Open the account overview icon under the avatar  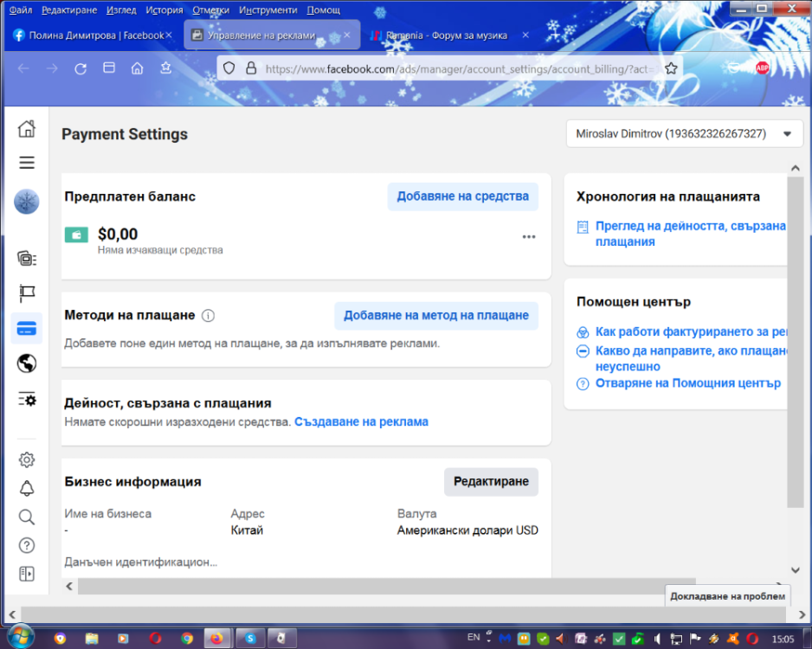(27, 258)
